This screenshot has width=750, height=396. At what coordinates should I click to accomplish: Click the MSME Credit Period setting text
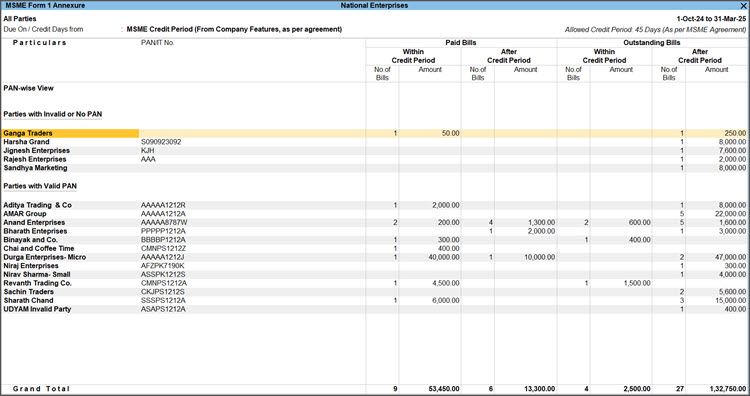(234, 29)
